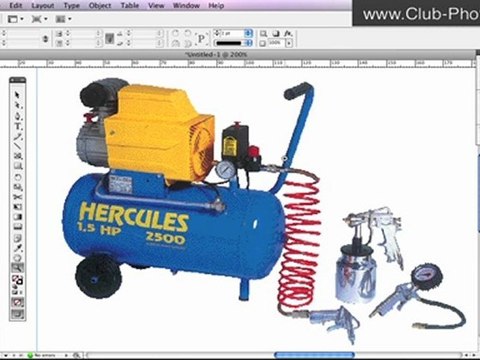Click the Apply None button in Tools panel
Viewport: 480px width, 360px height.
point(17,303)
